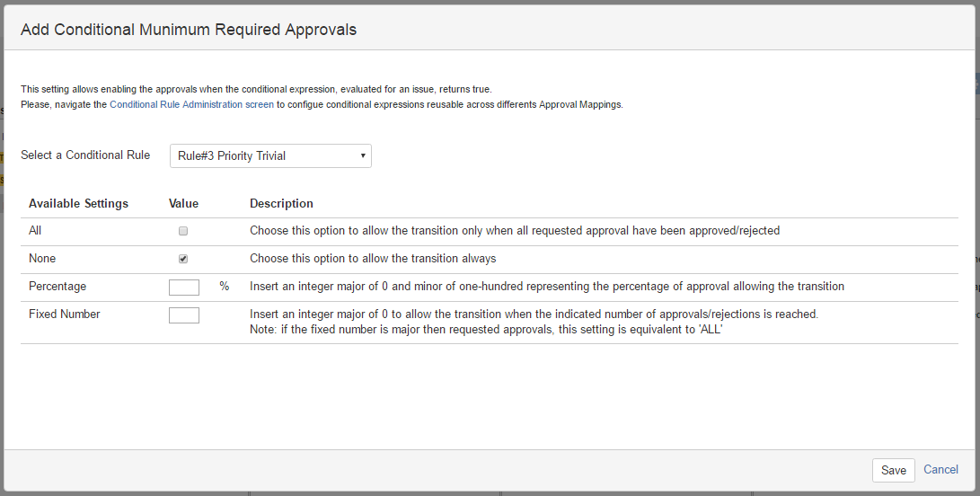The image size is (980, 496).
Task: Click the percent sign beside Percentage field
Action: (x=225, y=287)
